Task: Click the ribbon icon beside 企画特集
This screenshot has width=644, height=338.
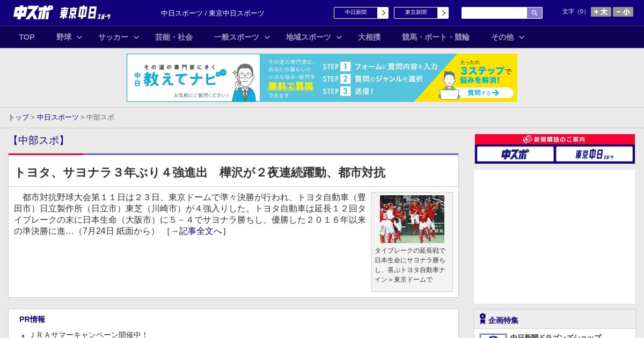Action: pyautogui.click(x=482, y=319)
